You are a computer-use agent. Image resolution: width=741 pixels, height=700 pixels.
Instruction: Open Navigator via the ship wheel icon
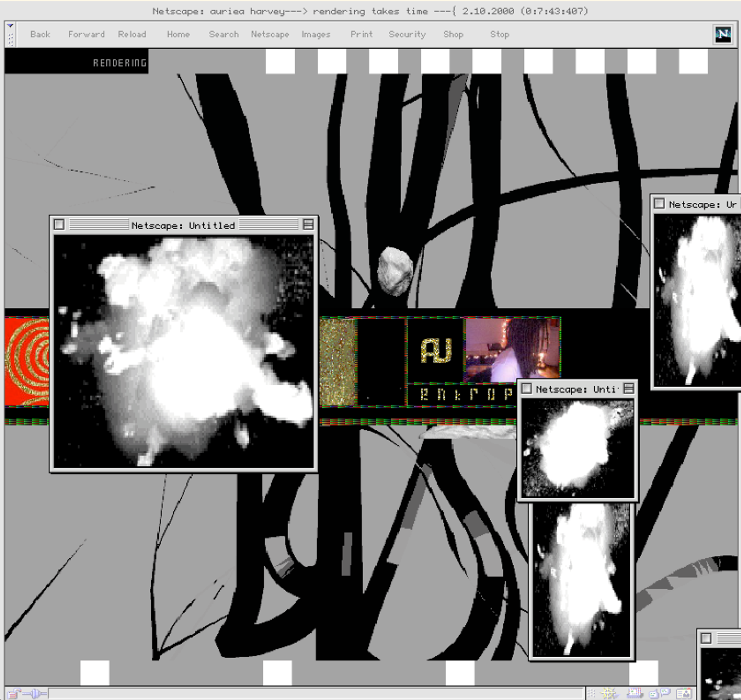609,693
